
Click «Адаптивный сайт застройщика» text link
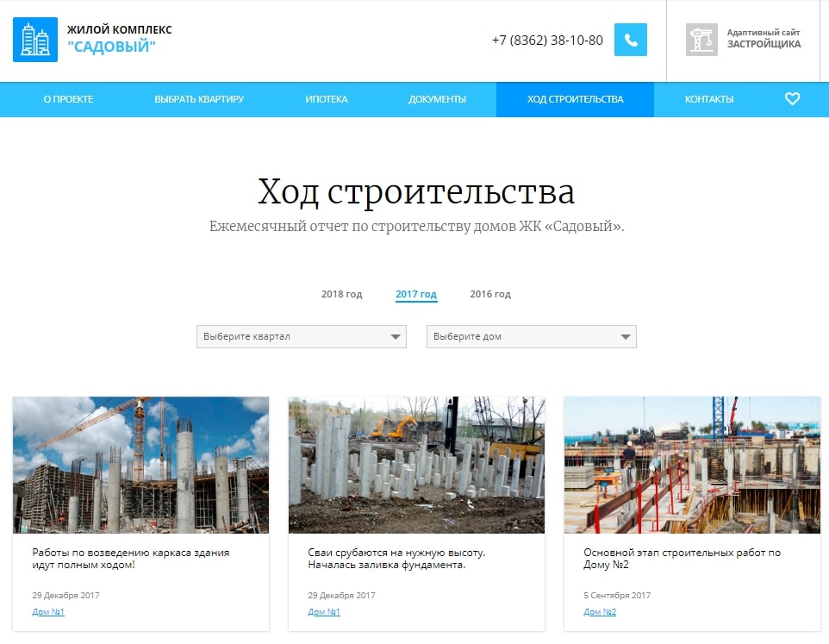764,39
